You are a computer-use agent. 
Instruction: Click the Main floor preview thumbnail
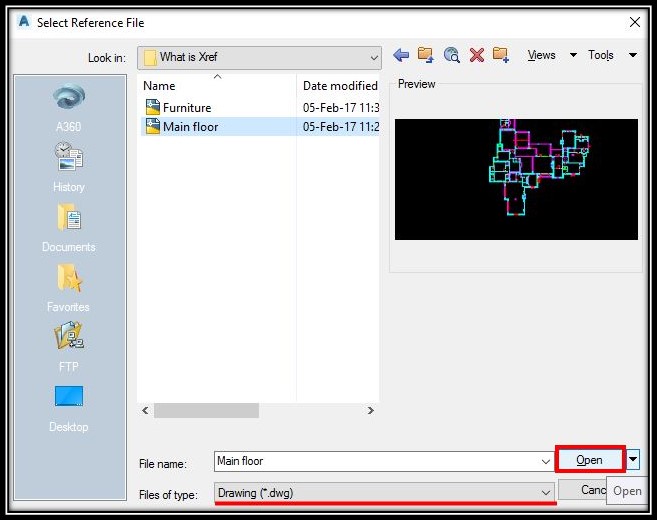(516, 179)
